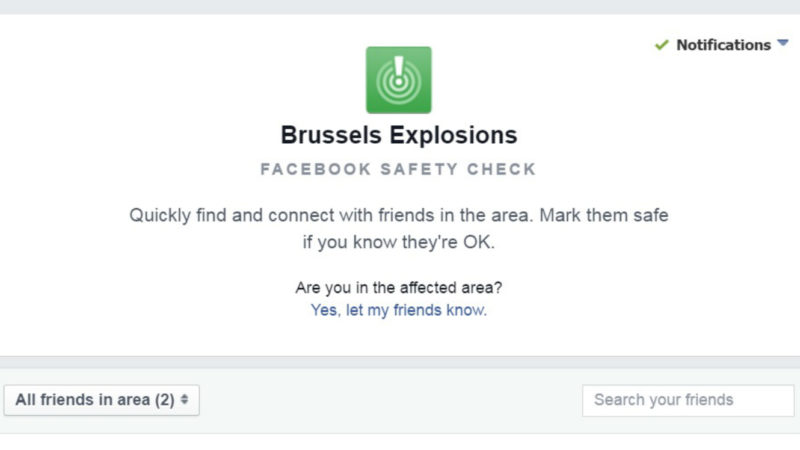Open the Notifications dropdown arrow
Image resolution: width=800 pixels, height=450 pixels.
783,43
